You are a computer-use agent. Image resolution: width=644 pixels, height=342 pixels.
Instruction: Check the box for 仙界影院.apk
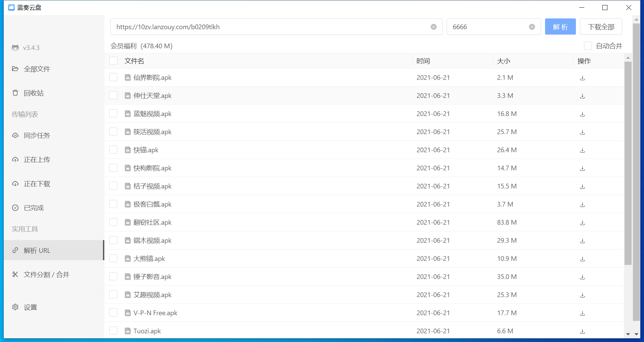pos(113,77)
